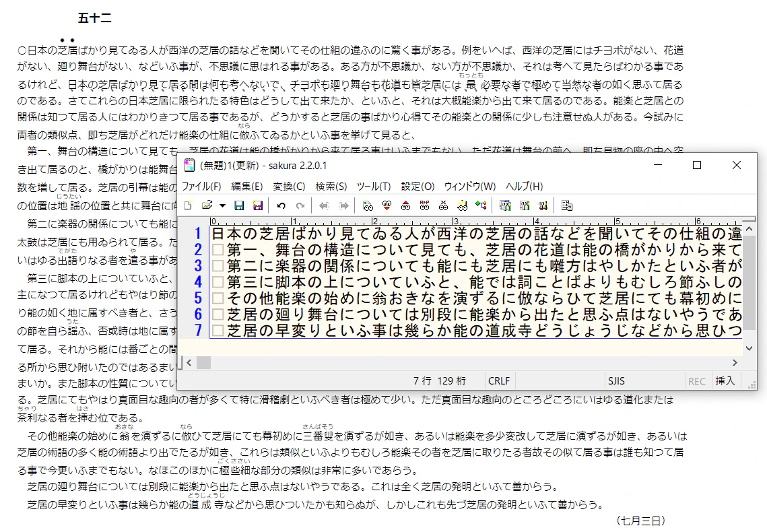Open the ヘルプ(H) menu
Screen dimensions: 767x532
(525, 187)
